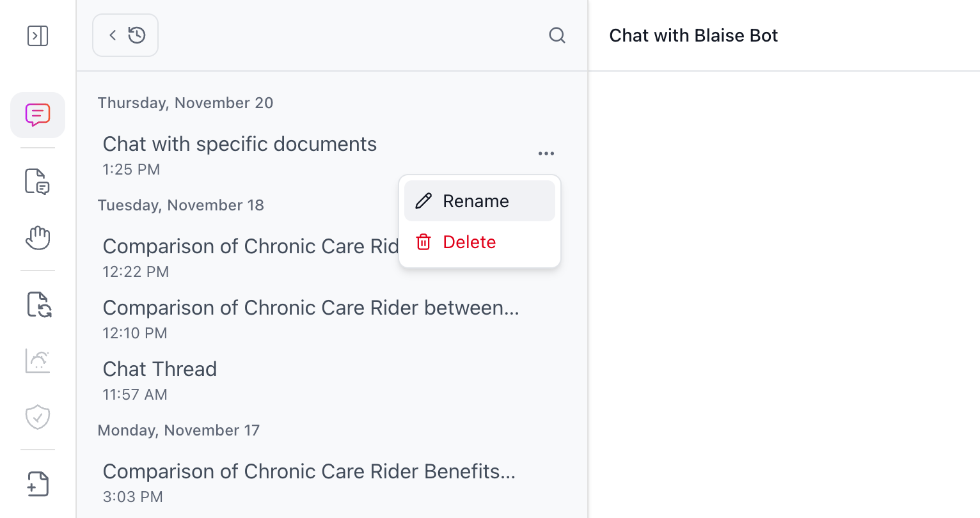
Task: Open the Comparison of Chronic Care Rider Benefits chat
Action: click(x=309, y=471)
